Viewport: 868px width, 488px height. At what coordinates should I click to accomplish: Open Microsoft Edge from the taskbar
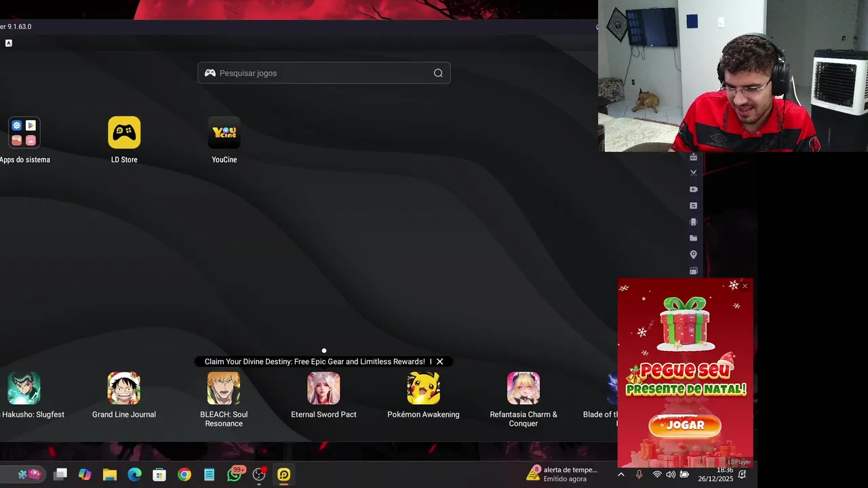click(135, 474)
